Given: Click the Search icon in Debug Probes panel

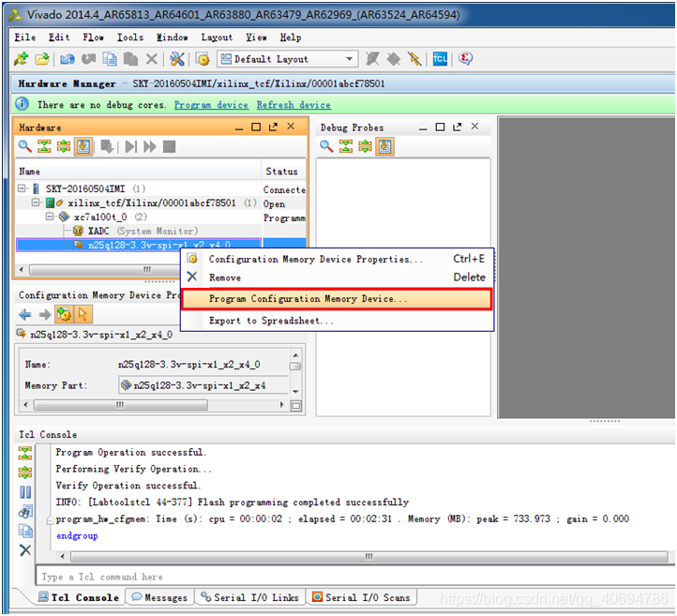Looking at the screenshot, I should [x=326, y=146].
